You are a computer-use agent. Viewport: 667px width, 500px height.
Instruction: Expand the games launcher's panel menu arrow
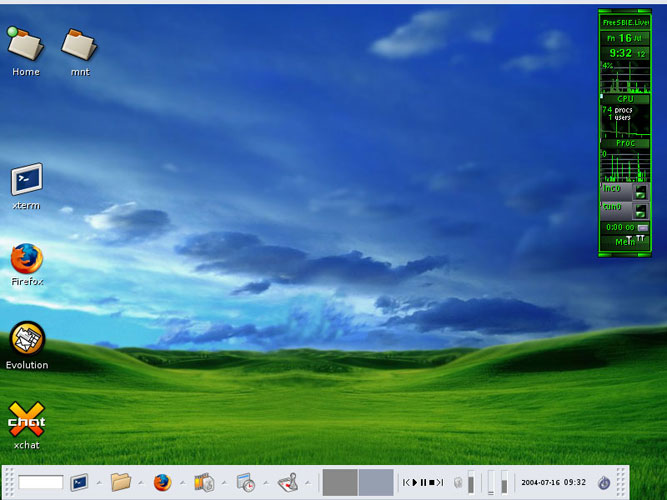click(308, 483)
